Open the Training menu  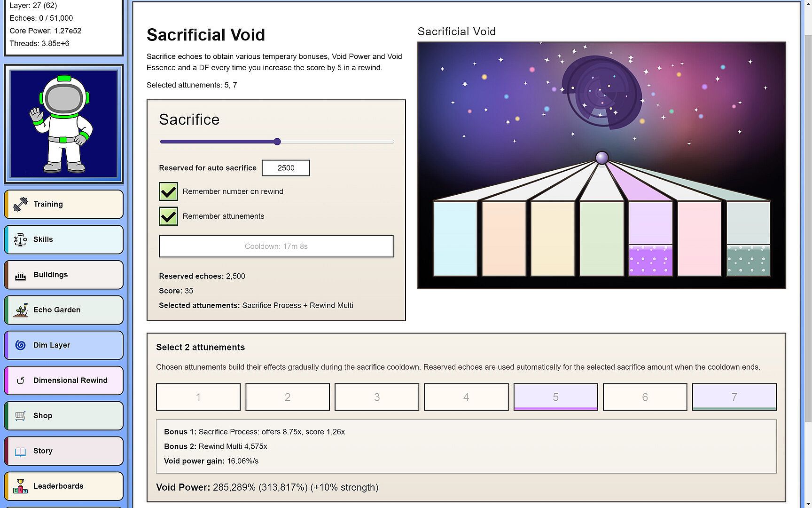64,204
